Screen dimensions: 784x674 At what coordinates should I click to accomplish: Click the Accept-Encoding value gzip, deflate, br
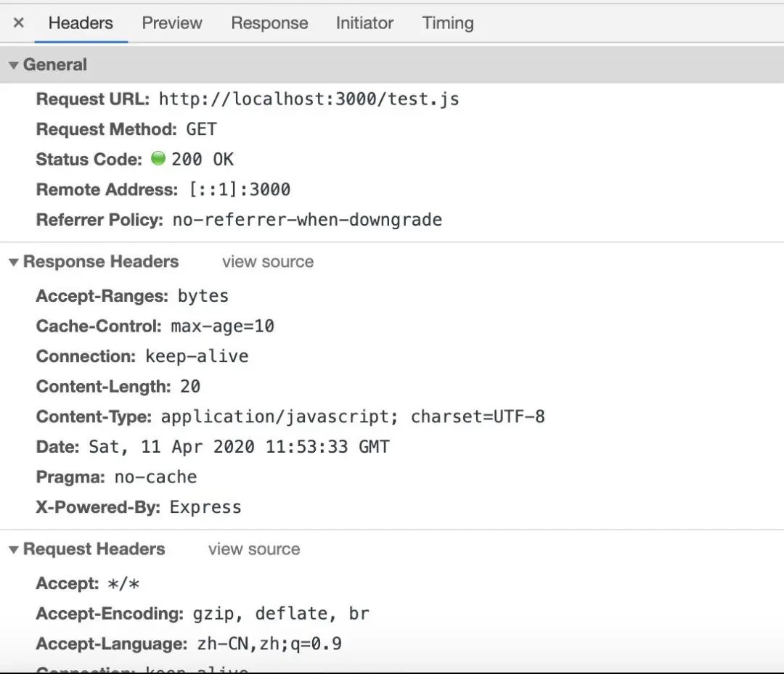[x=281, y=614]
